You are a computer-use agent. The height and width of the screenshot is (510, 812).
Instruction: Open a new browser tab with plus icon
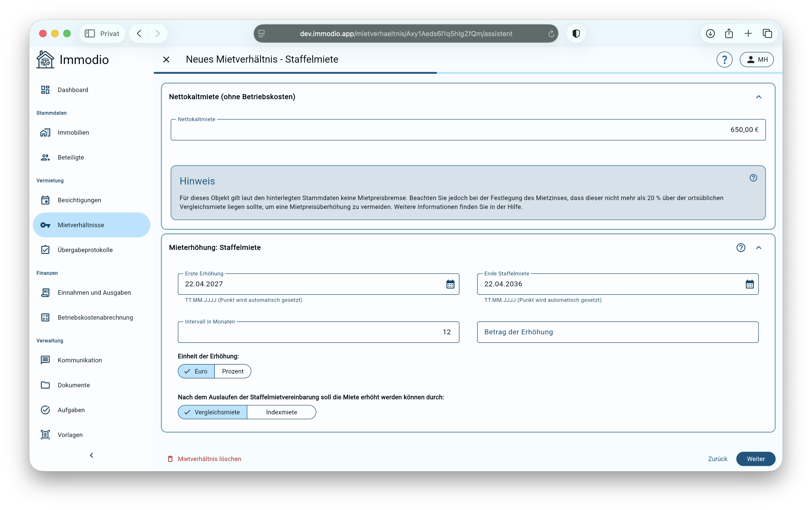(x=748, y=33)
